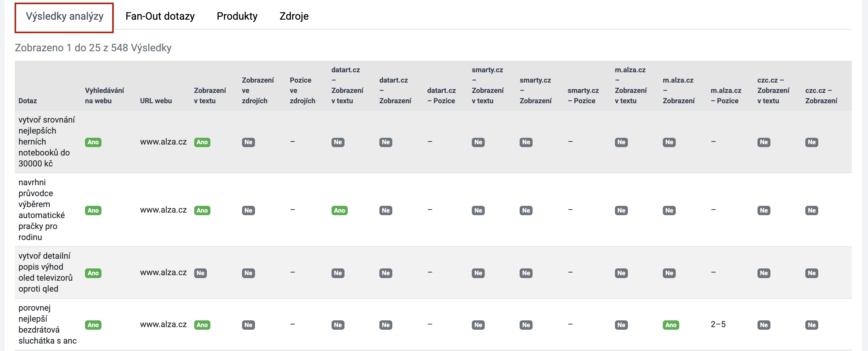The image size is (868, 351).
Task: Click the m.alza.cz – Pozice column header
Action: click(726, 95)
